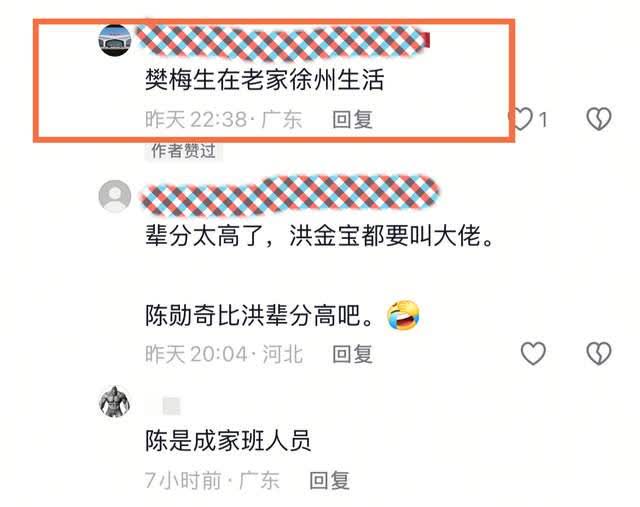This screenshot has width=640, height=507.
Task: Reply to the 昨天 22:38 广东 comment
Action: tap(352, 120)
